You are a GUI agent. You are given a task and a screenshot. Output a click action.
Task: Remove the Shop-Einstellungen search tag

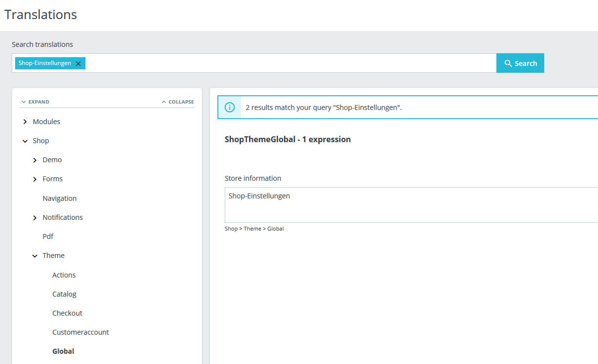pos(78,64)
